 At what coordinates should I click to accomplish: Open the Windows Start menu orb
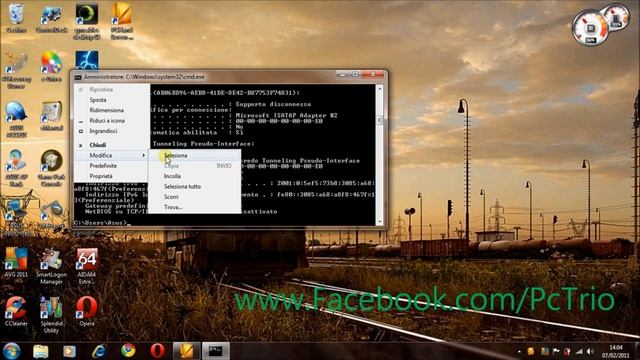11,351
